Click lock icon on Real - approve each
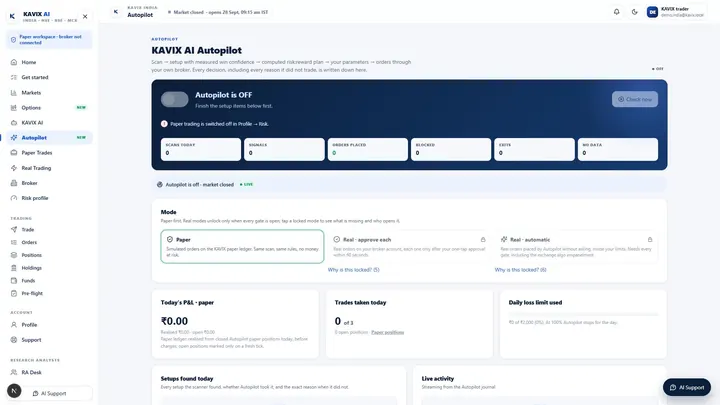This screenshot has height=405, width=720. click(483, 239)
